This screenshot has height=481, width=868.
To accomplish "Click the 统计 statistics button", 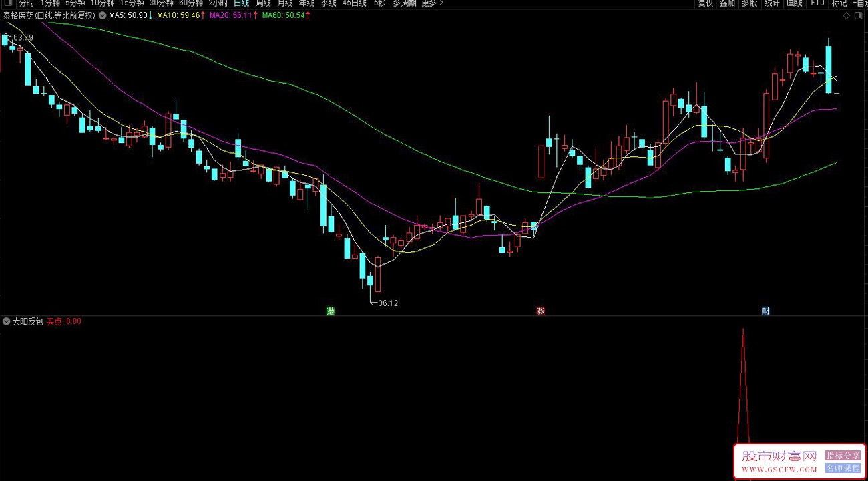I will point(772,3).
